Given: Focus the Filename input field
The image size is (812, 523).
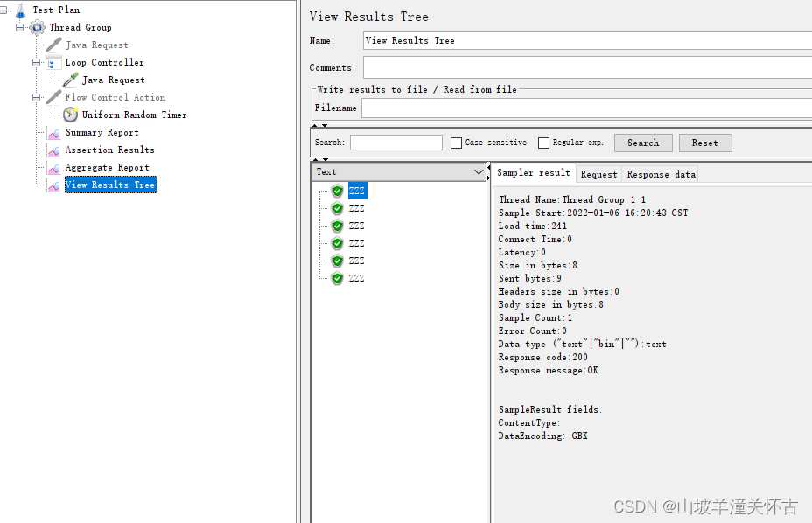Looking at the screenshot, I should pyautogui.click(x=586, y=108).
